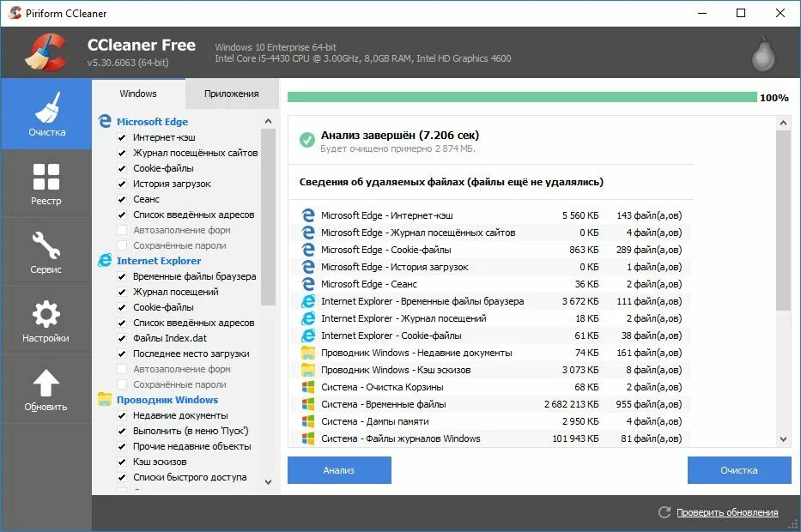Click the IE icon of the Журнал посещений result
Screen dimensions: 801x532
pyautogui.click(x=308, y=318)
